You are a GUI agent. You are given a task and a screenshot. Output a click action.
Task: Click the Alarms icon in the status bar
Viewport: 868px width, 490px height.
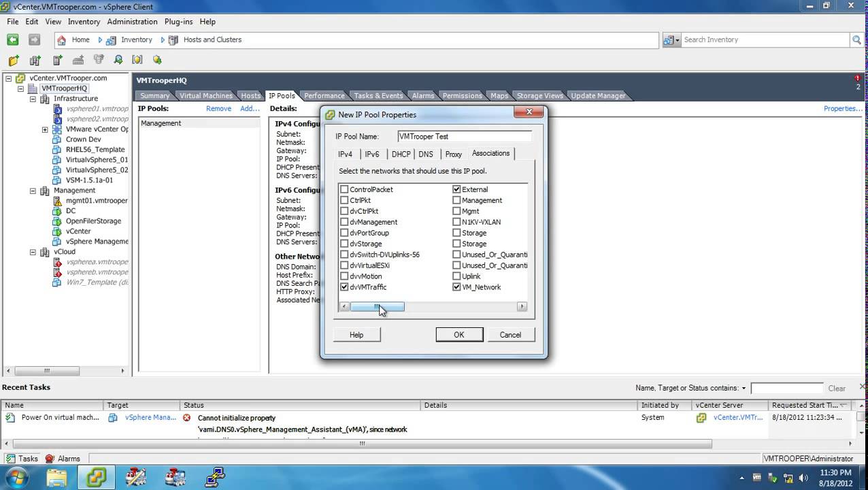[50, 459]
